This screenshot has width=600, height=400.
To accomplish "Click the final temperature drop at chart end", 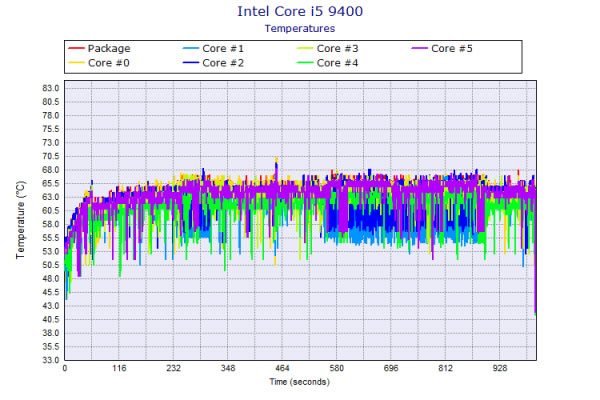I will [535, 256].
